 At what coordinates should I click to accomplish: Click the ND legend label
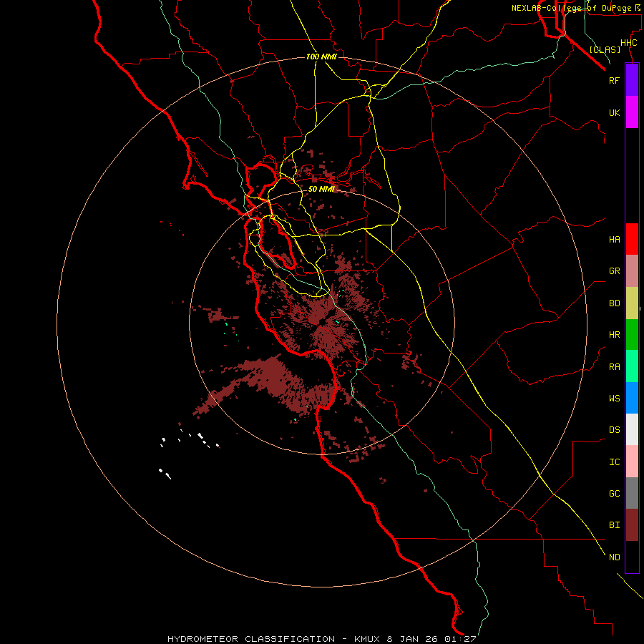(x=614, y=557)
